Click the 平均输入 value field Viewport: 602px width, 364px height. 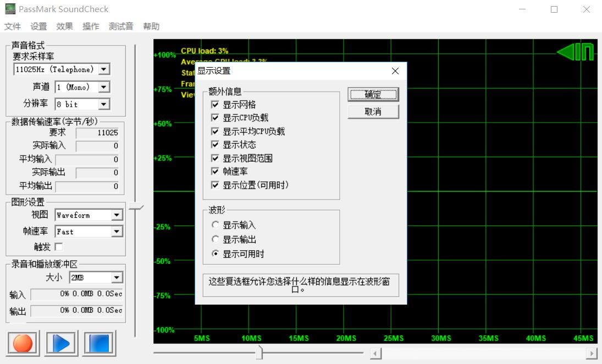pyautogui.click(x=87, y=159)
